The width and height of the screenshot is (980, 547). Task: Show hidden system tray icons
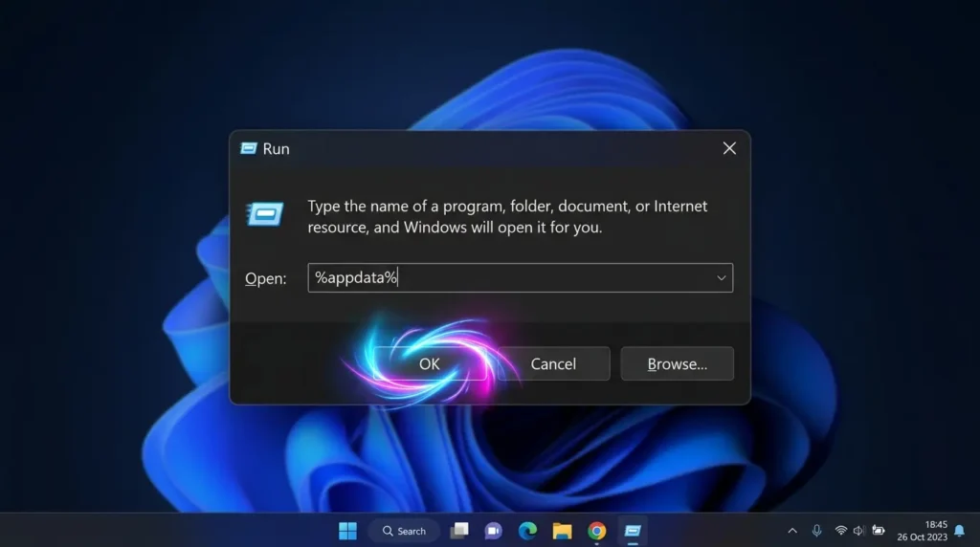click(x=791, y=531)
